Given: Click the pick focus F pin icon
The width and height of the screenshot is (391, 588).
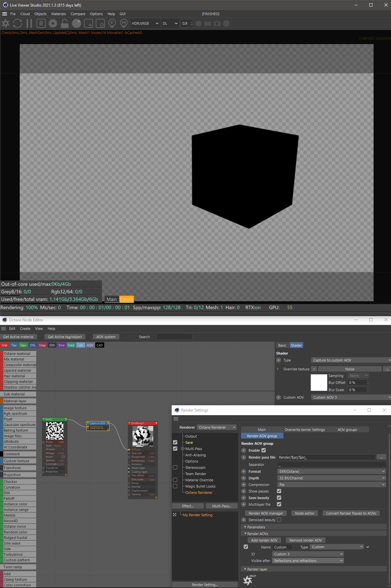Looking at the screenshot, I should point(112,23).
